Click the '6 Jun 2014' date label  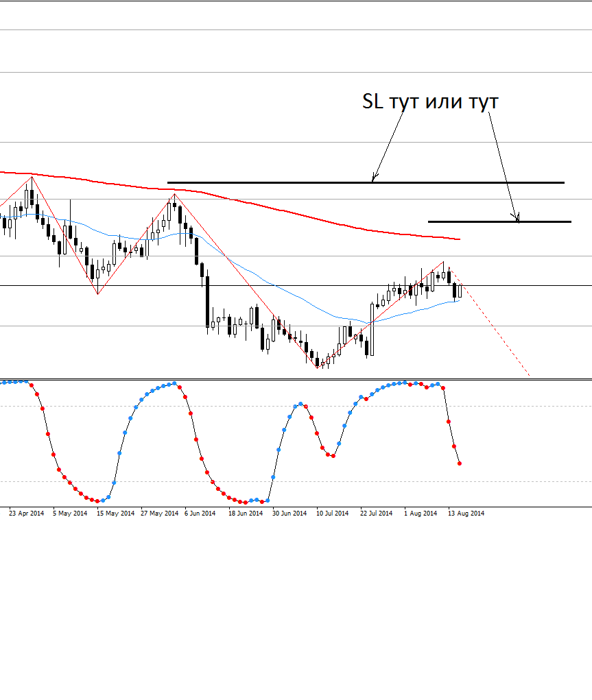tap(200, 514)
